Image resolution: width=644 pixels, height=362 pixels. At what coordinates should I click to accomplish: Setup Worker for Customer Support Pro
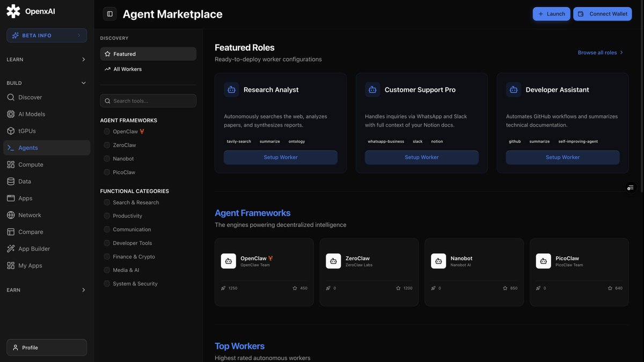coord(422,157)
